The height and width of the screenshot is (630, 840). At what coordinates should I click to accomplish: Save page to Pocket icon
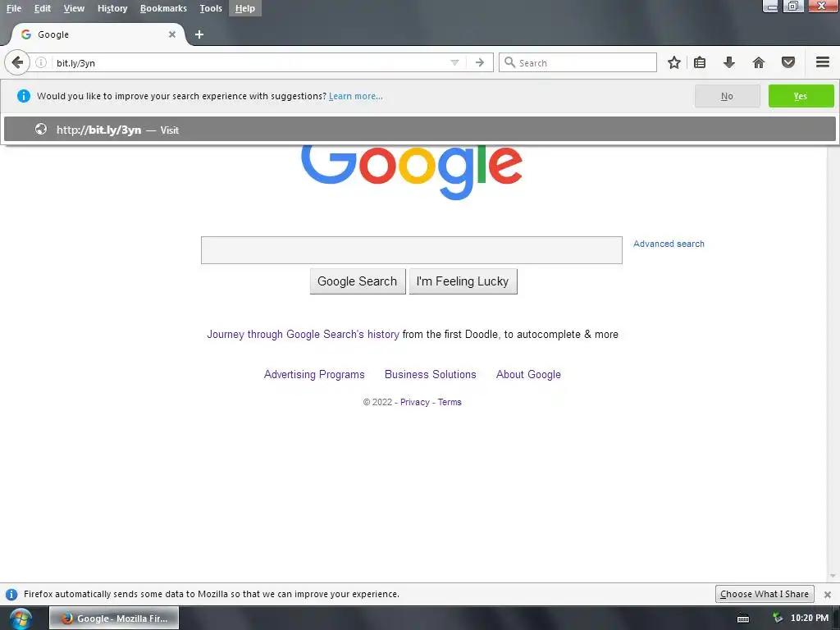[x=788, y=62]
